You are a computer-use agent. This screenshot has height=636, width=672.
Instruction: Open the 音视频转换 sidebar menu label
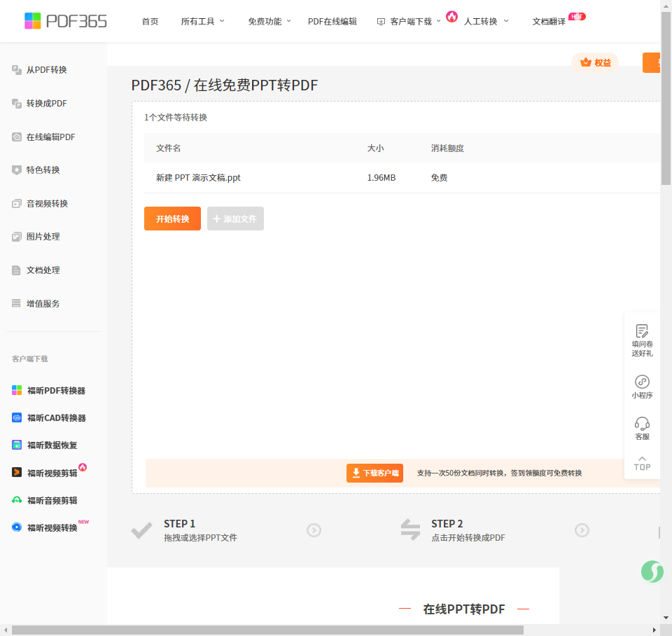click(x=47, y=204)
